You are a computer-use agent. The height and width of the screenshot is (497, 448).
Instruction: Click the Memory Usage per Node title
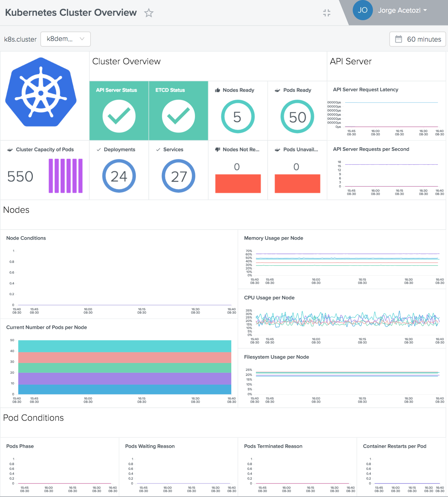pyautogui.click(x=274, y=238)
